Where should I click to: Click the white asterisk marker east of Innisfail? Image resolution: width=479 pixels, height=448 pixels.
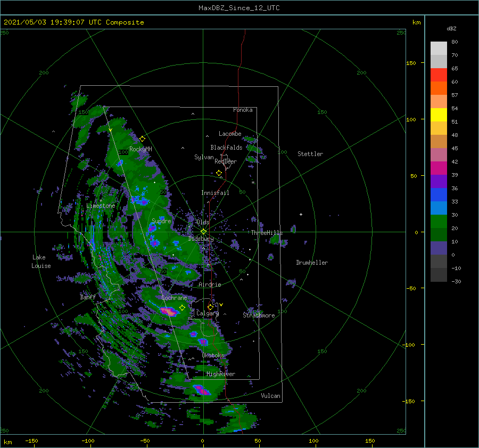[253, 183]
